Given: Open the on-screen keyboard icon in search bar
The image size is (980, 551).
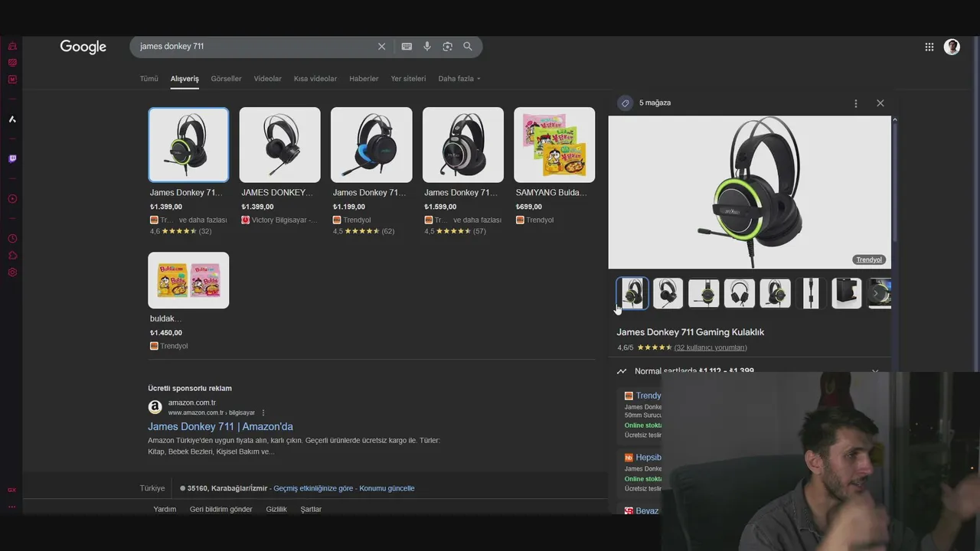Looking at the screenshot, I should pos(407,47).
